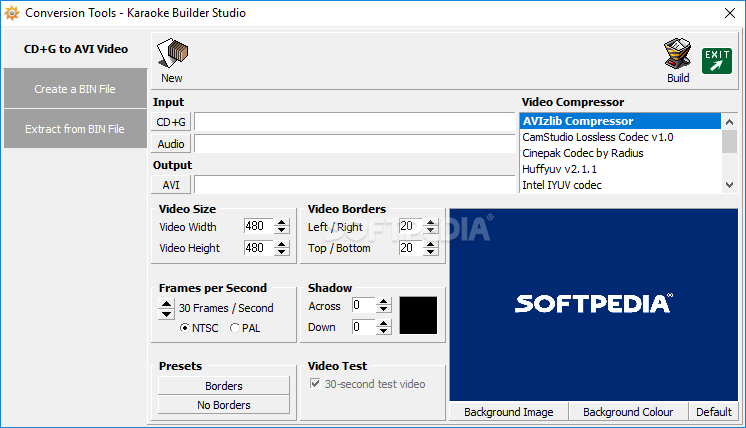This screenshot has height=428, width=746.
Task: Click the green Exit icon
Action: coord(717,60)
